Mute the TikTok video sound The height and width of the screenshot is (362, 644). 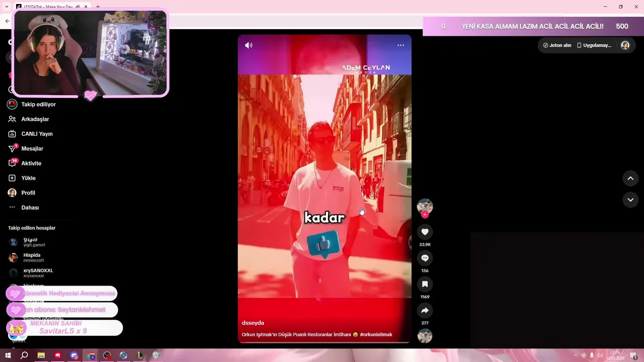point(249,45)
